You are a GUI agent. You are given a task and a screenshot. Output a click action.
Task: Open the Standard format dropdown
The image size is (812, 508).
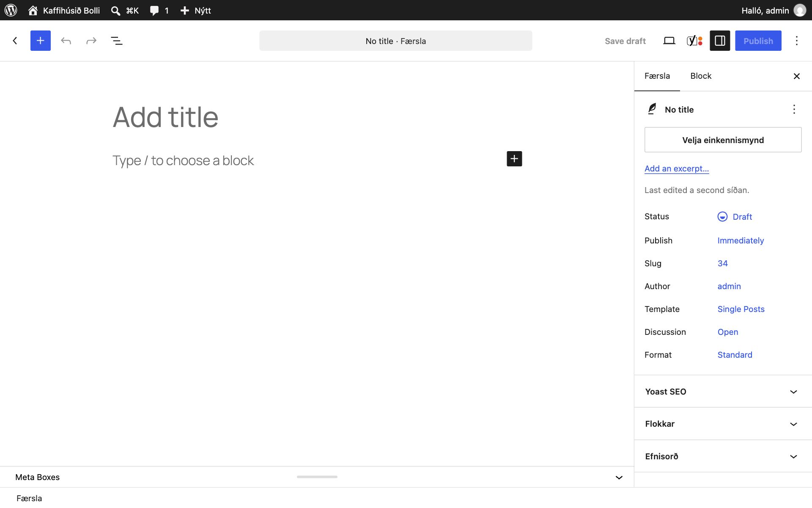[735, 355]
